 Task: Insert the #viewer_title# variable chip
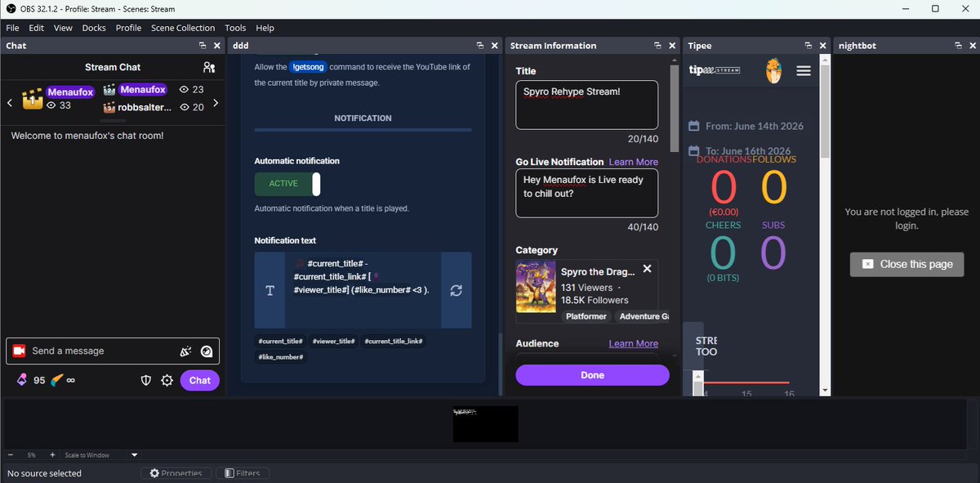tap(333, 341)
